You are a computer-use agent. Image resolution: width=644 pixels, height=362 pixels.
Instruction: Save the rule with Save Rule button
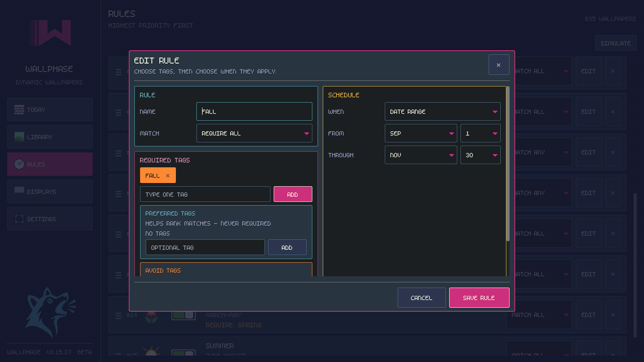tap(479, 298)
